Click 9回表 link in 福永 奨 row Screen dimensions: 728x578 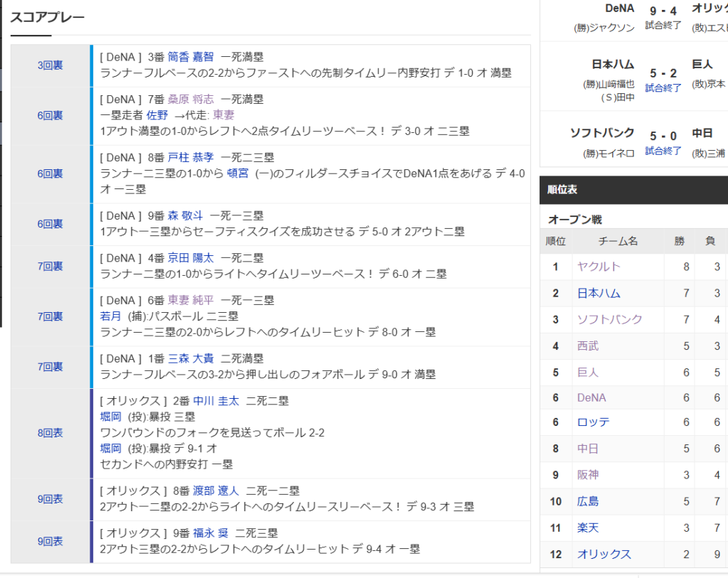[50, 541]
